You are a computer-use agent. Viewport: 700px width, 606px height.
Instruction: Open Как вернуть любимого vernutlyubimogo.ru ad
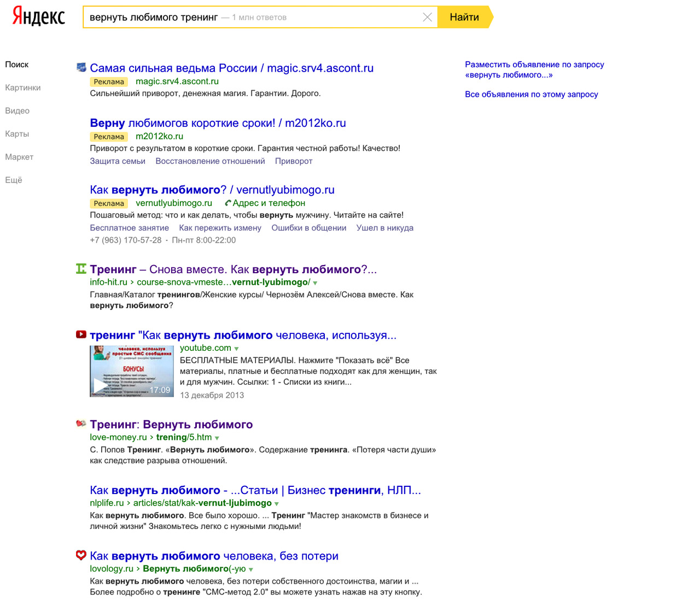pos(212,190)
